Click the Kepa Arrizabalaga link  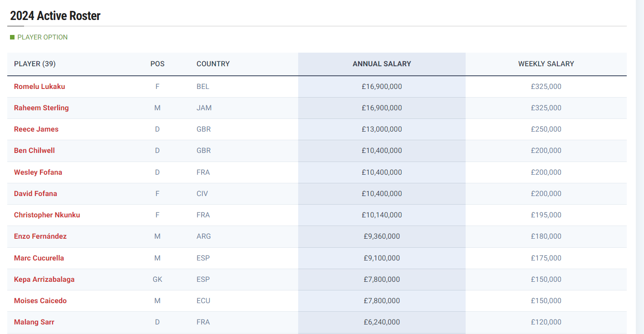44,280
